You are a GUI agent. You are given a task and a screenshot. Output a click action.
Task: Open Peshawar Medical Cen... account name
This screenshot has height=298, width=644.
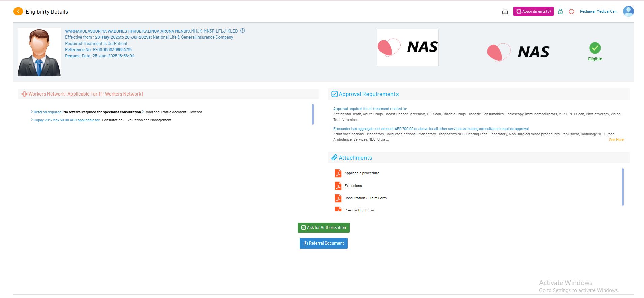coord(599,11)
